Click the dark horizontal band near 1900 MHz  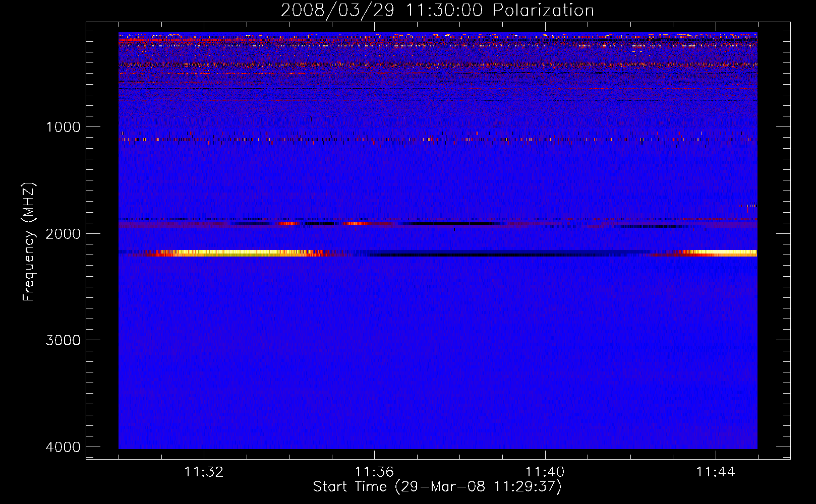(x=451, y=223)
